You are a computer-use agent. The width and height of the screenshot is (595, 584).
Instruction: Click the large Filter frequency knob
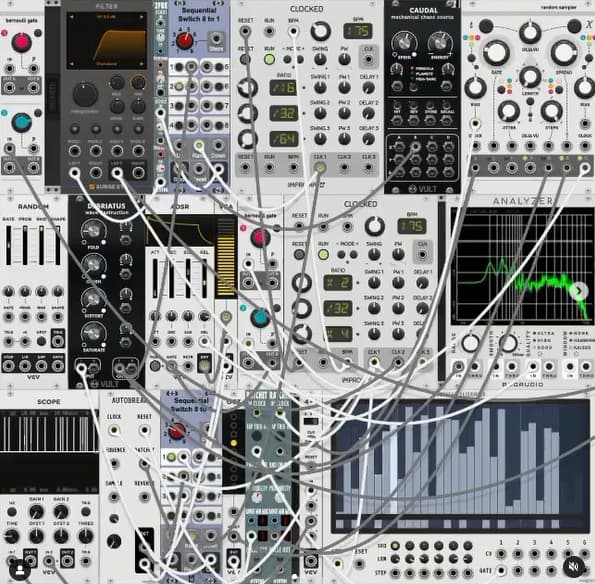(85, 94)
